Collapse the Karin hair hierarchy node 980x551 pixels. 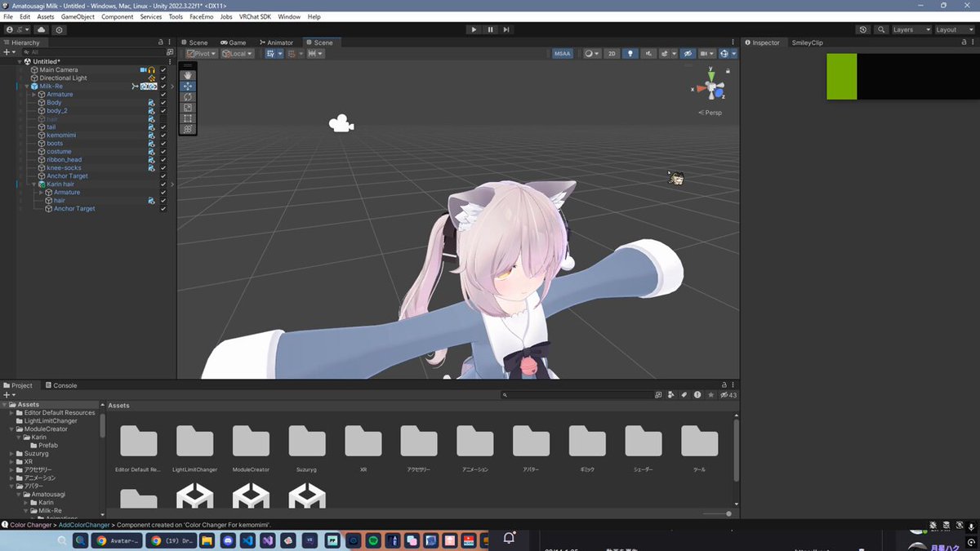pyautogui.click(x=33, y=184)
